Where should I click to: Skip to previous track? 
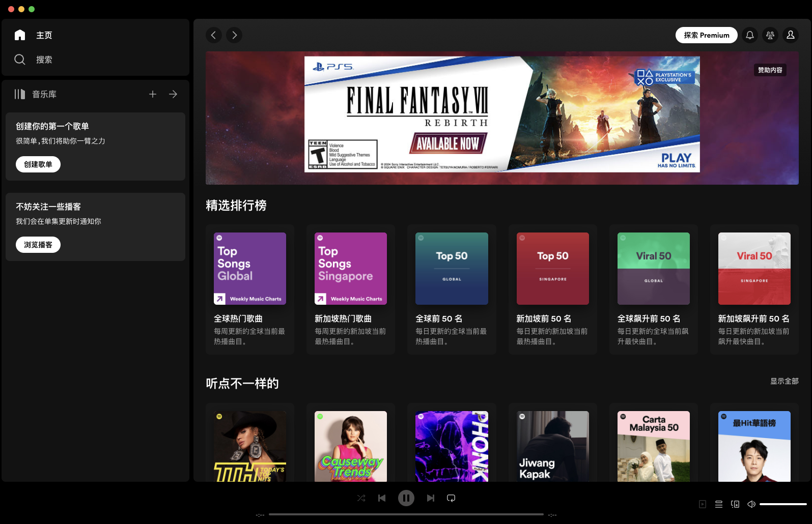pyautogui.click(x=382, y=498)
